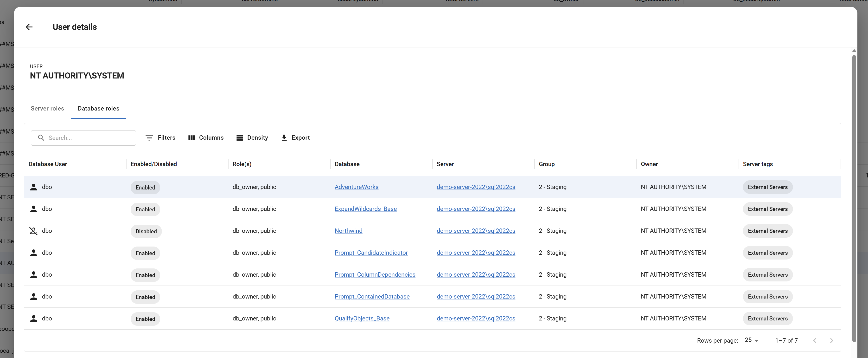Click the Disabled chip in the Northwind row
The height and width of the screenshot is (358, 868).
pyautogui.click(x=146, y=231)
